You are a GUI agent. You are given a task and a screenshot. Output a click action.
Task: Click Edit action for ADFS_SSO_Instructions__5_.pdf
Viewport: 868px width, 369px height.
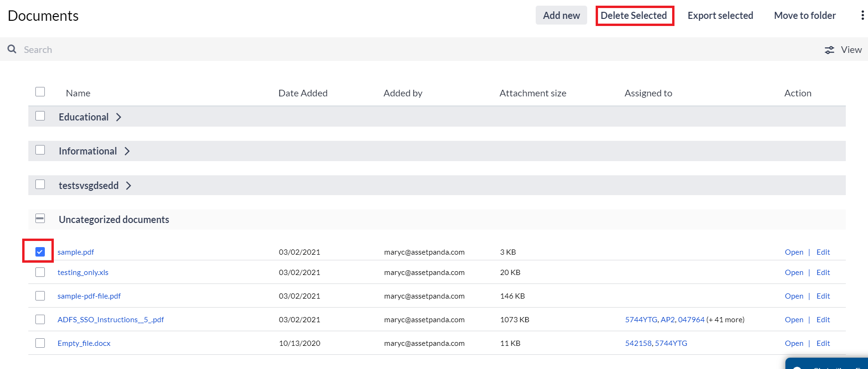pos(823,319)
